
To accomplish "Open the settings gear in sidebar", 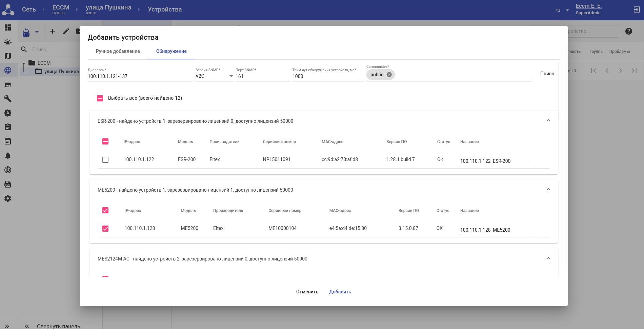I will (x=8, y=198).
